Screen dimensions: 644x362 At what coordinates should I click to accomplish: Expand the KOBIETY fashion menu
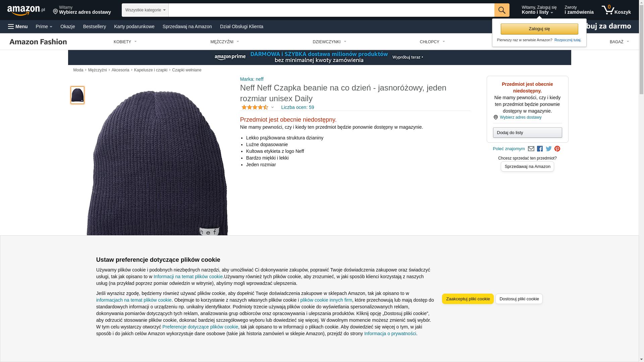coord(125,42)
